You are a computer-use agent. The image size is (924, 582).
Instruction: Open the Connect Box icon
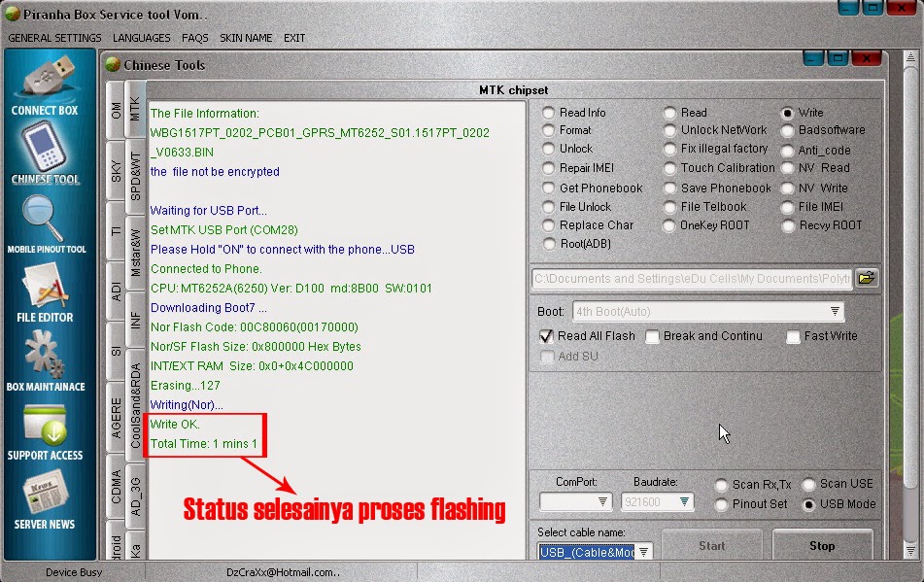coord(48,78)
